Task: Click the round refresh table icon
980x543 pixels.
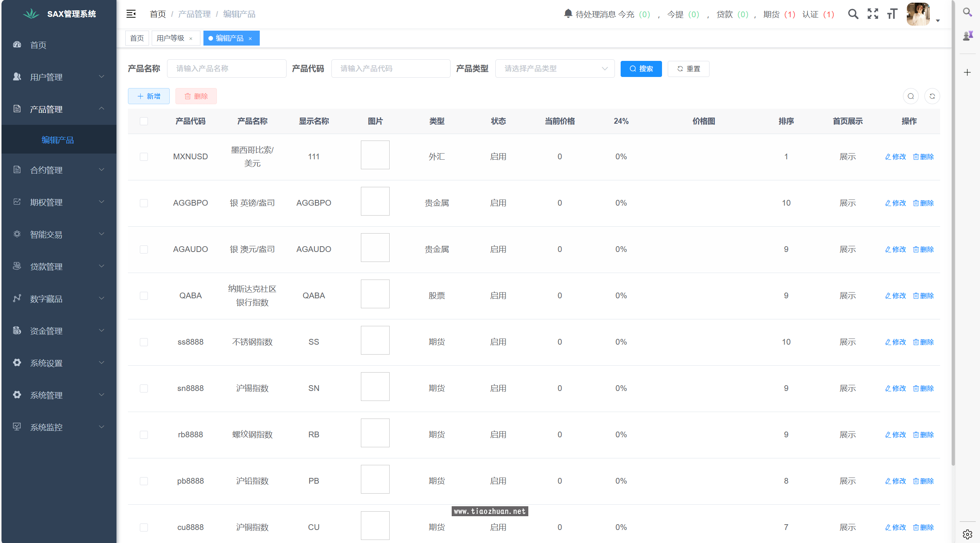Action: 932,96
